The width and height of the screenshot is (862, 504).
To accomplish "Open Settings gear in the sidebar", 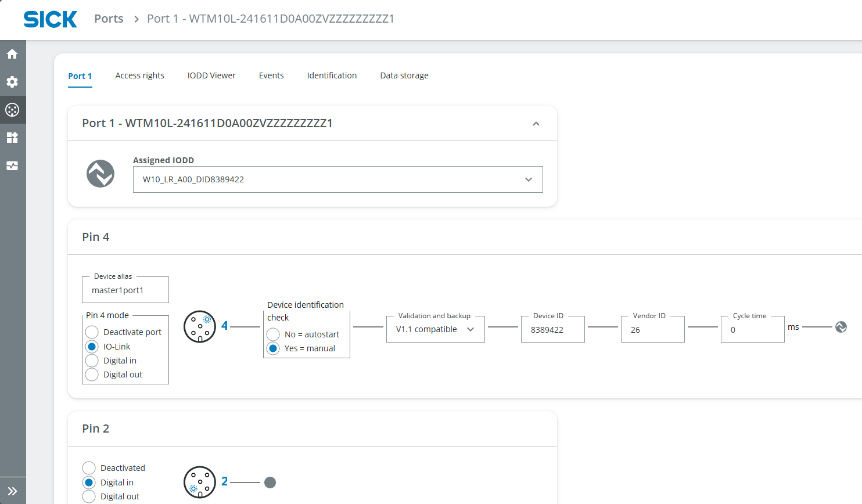I will point(12,82).
